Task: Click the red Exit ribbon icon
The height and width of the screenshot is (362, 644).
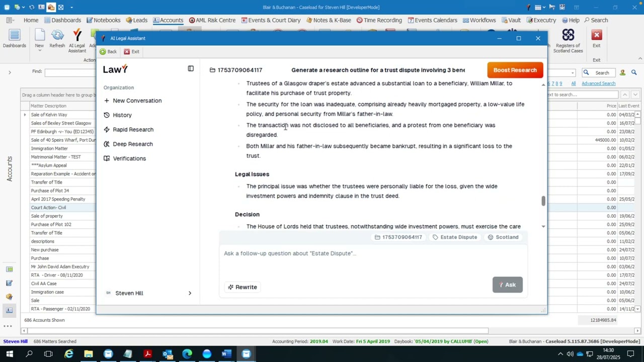Action: [x=596, y=39]
